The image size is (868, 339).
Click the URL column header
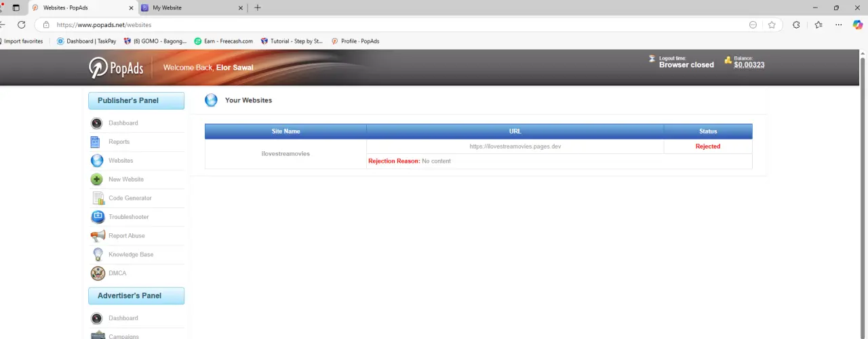click(515, 131)
